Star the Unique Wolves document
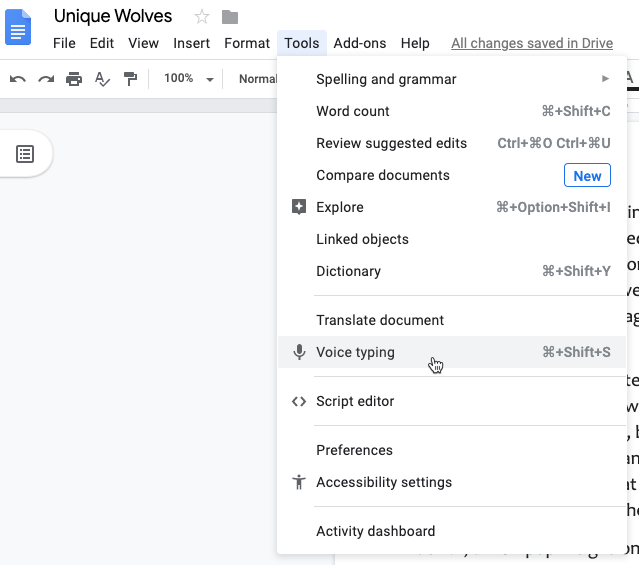The height and width of the screenshot is (565, 639). [202, 17]
